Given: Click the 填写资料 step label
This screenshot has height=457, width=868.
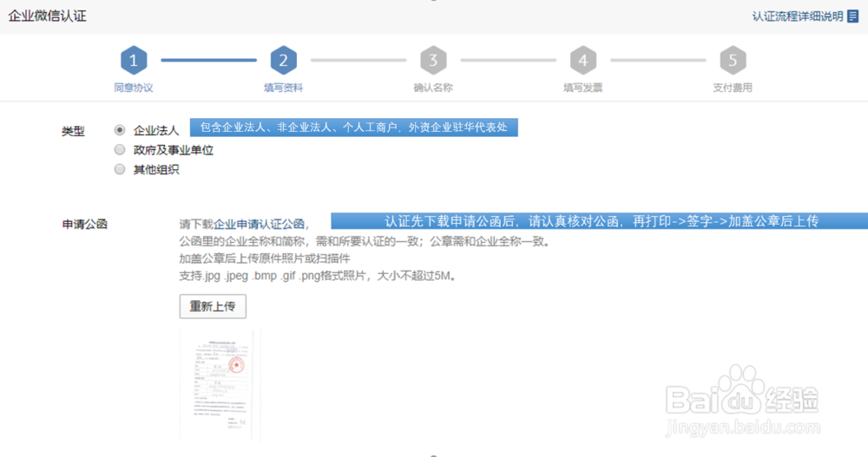Looking at the screenshot, I should (284, 88).
